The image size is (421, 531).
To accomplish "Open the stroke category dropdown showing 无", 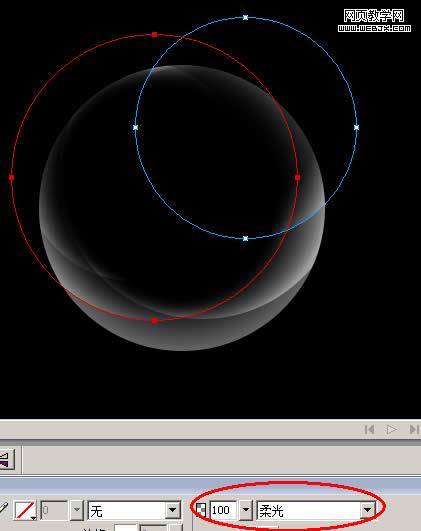I will pyautogui.click(x=133, y=510).
